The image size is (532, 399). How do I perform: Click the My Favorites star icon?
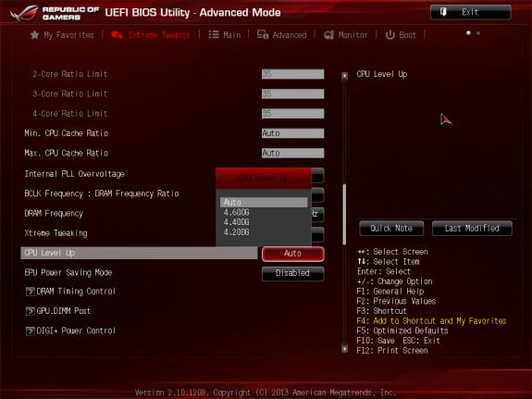(x=34, y=35)
